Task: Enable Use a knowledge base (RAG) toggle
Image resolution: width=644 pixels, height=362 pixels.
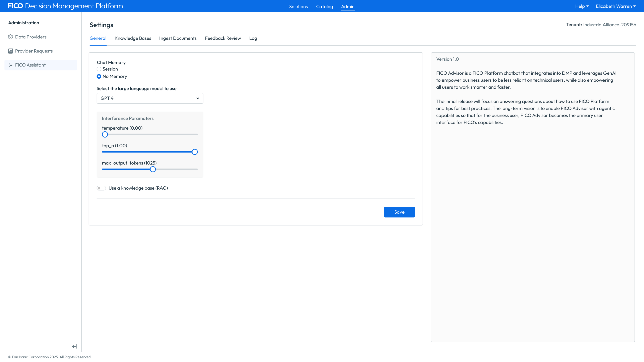Action: tap(101, 188)
